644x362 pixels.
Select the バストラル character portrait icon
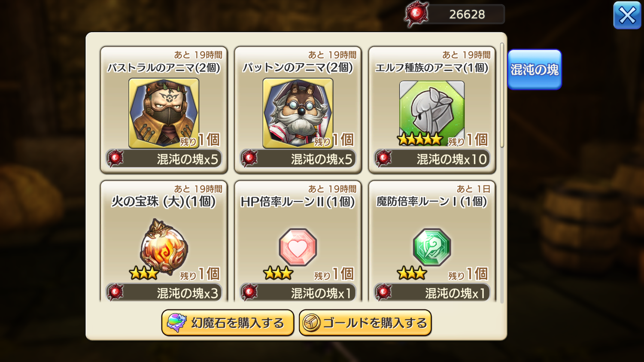click(164, 113)
